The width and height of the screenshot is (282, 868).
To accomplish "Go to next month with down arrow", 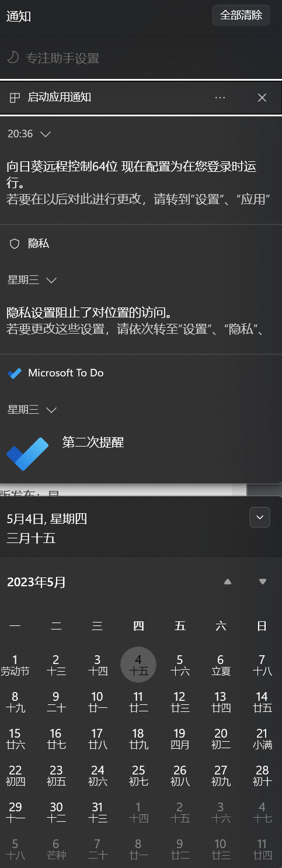I will tap(263, 582).
